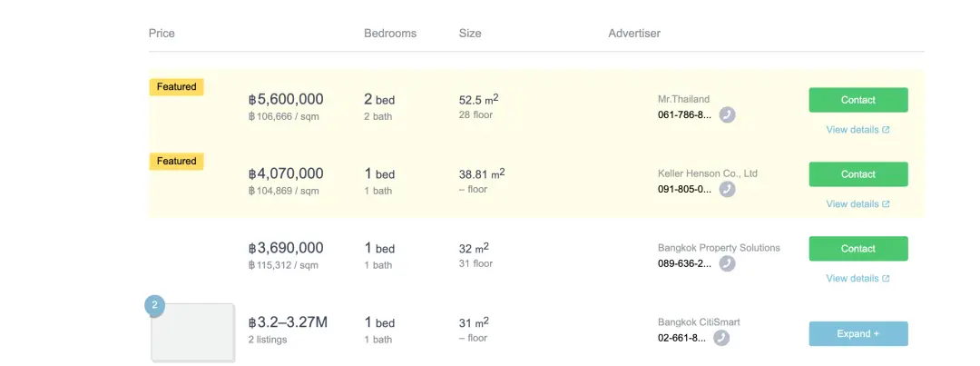View details of the ฿5,600,000 listing
This screenshot has width=980, height=366.
point(857,130)
